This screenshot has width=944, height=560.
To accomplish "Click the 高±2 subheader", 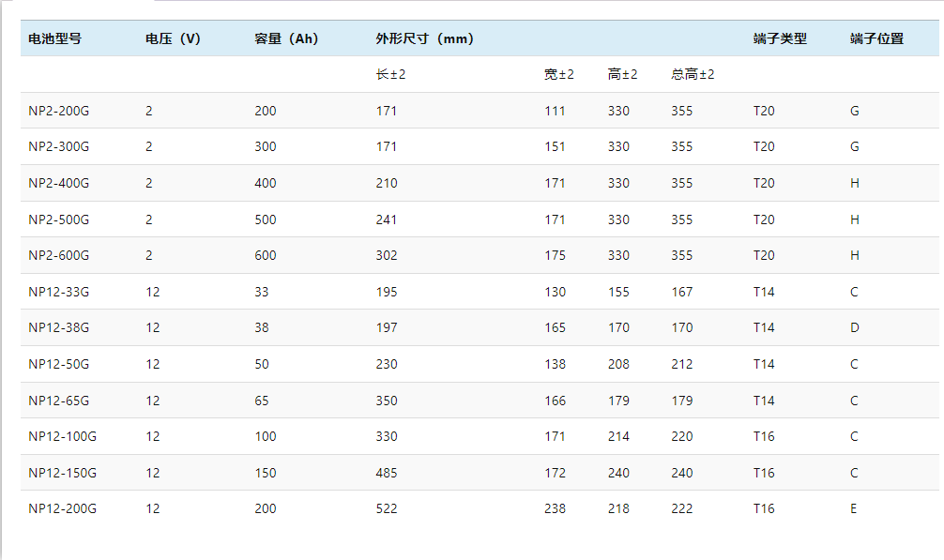I will 622,74.
